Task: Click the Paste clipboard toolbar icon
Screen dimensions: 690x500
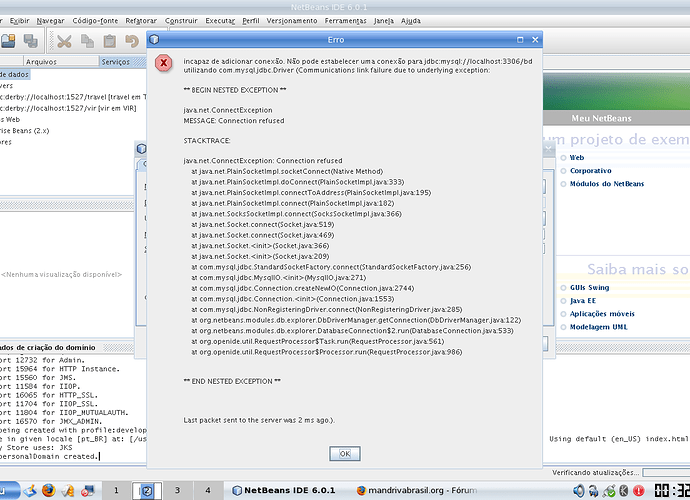Action: tap(110, 41)
